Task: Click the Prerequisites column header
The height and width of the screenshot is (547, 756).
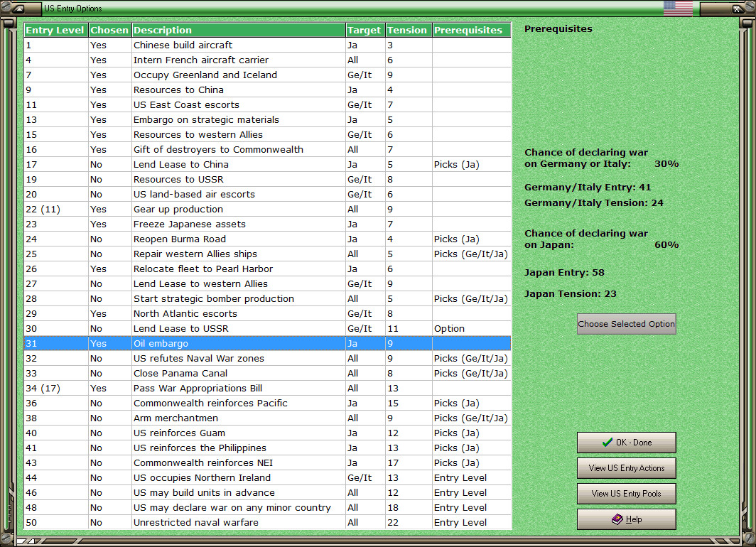Action: click(472, 30)
